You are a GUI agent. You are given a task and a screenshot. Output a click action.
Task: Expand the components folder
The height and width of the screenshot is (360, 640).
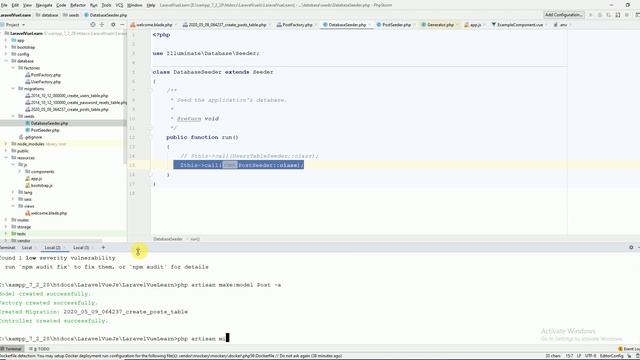click(x=20, y=172)
